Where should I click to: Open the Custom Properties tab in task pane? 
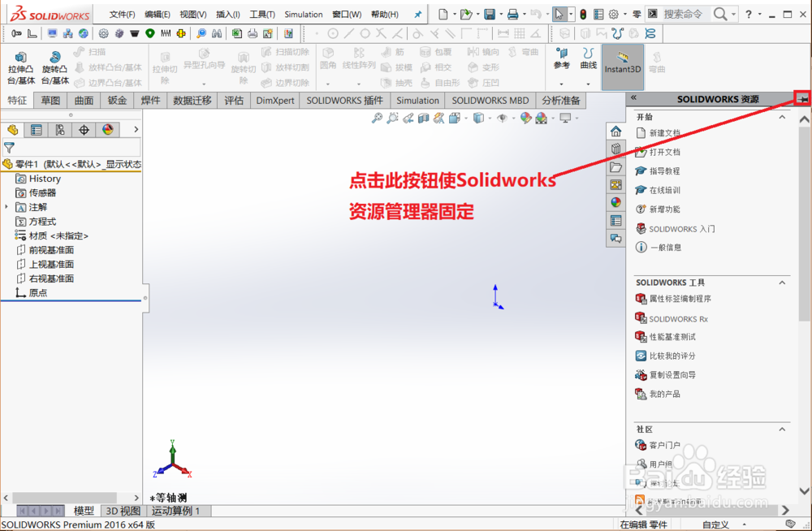tap(615, 221)
